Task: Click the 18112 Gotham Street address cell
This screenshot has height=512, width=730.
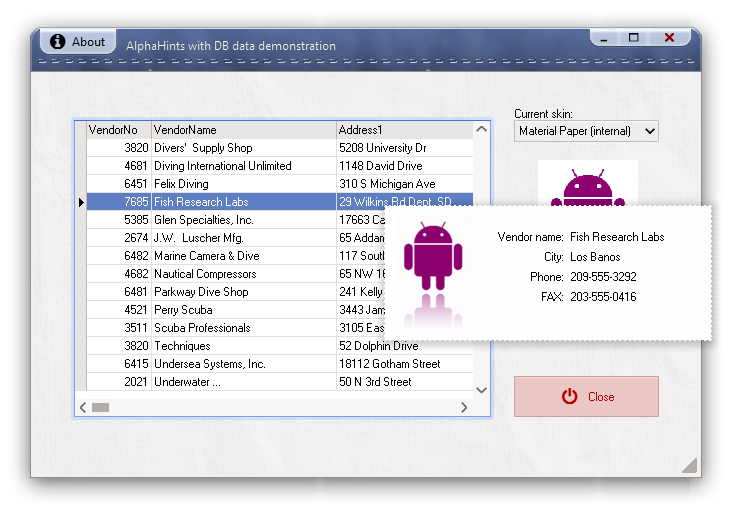Action: coord(405,364)
